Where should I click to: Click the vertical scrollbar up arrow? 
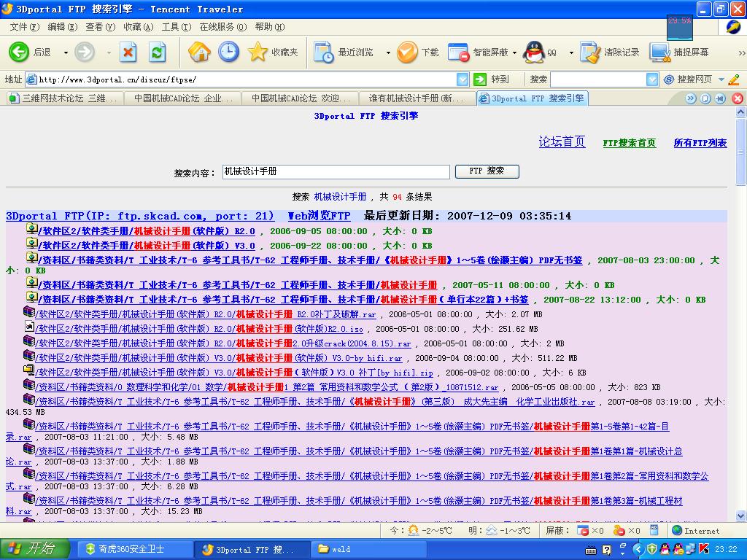click(741, 112)
